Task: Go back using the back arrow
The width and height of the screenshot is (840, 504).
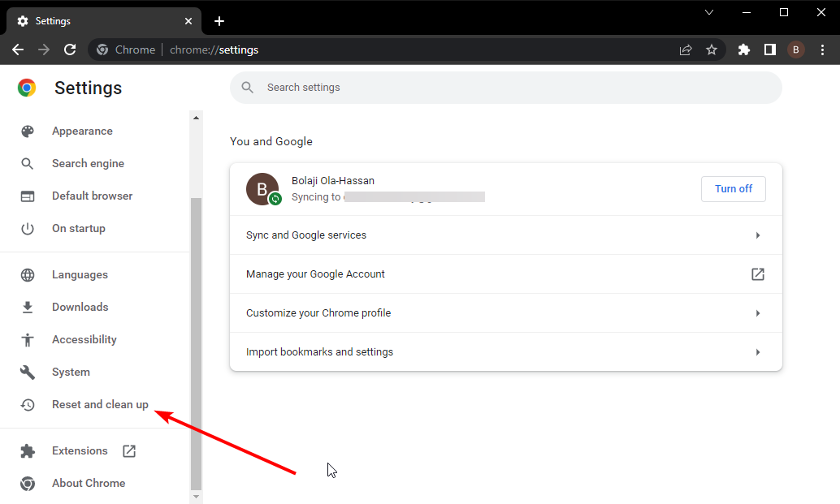Action: pyautogui.click(x=18, y=50)
